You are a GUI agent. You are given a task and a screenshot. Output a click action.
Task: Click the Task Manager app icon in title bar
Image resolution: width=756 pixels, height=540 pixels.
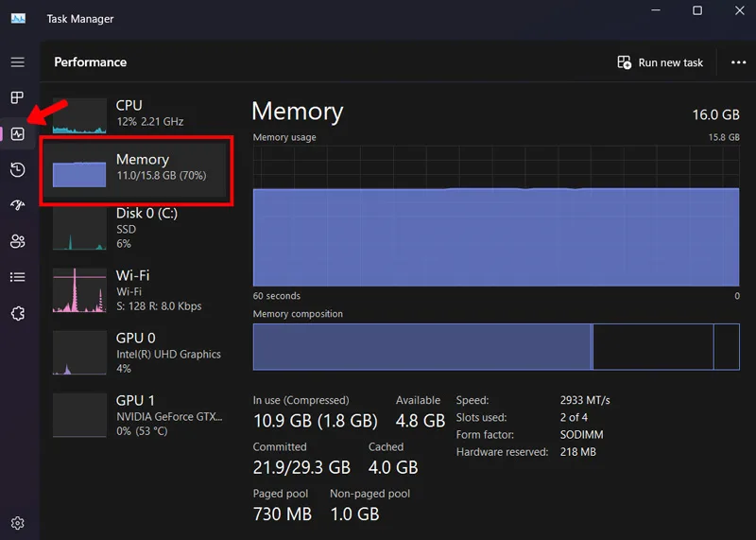[18, 19]
